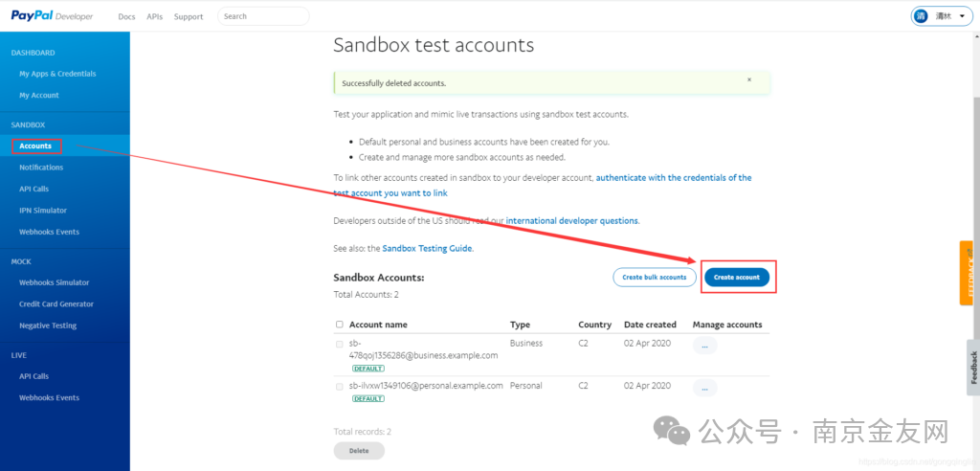Open manage menu for business account
Screen dimensions: 980x471
[x=703, y=346]
